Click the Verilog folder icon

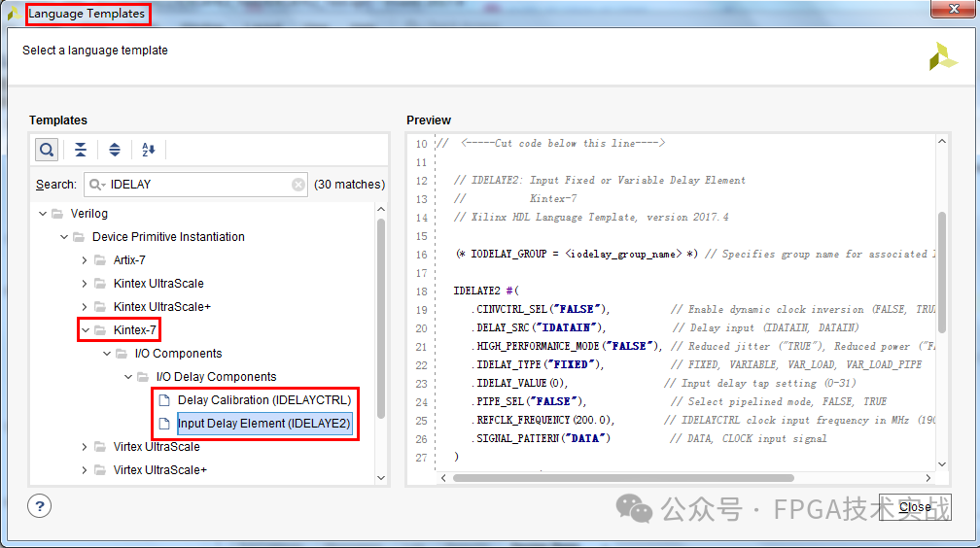[57, 214]
